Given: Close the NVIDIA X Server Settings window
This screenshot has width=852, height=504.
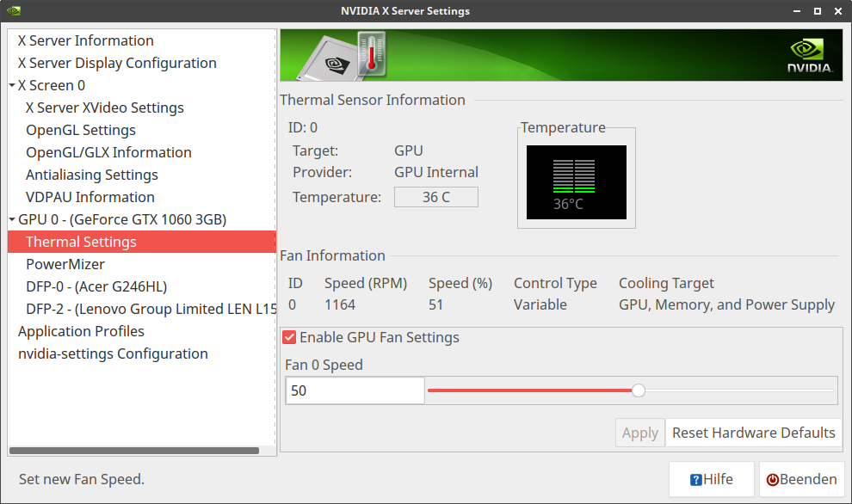Looking at the screenshot, I should point(838,11).
